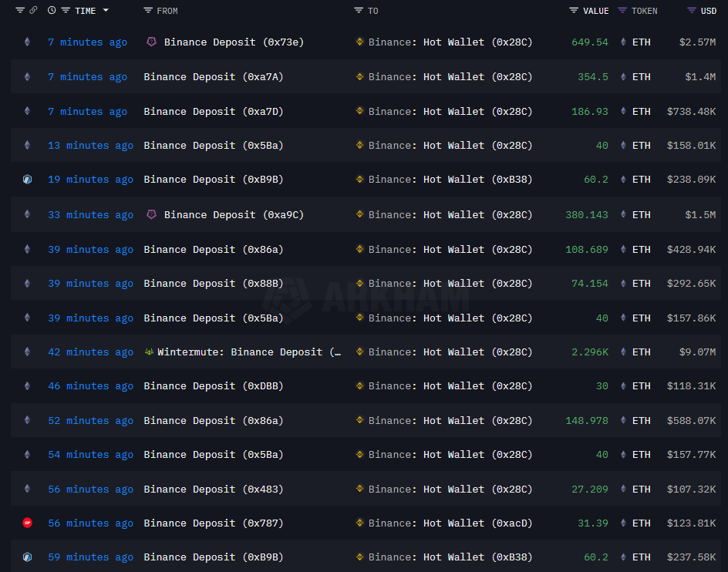The width and height of the screenshot is (728, 572).
Task: Open sender Binance Deposit (0x88B)
Action: coord(214,284)
